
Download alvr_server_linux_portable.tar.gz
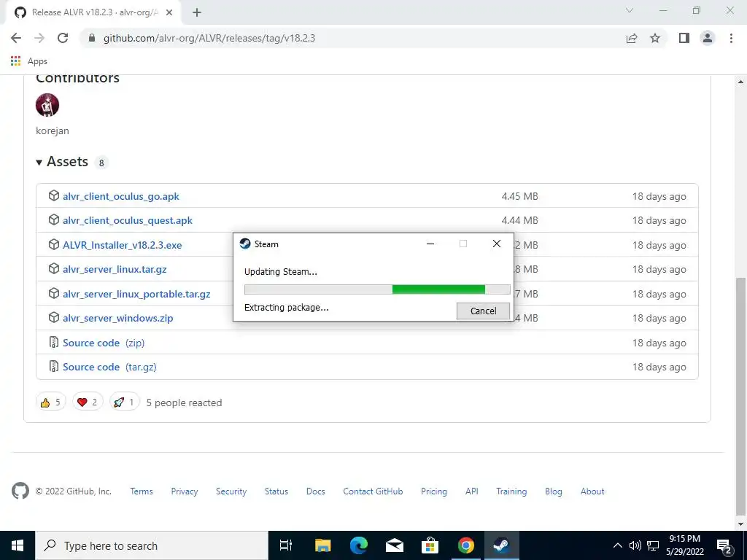[x=136, y=294]
